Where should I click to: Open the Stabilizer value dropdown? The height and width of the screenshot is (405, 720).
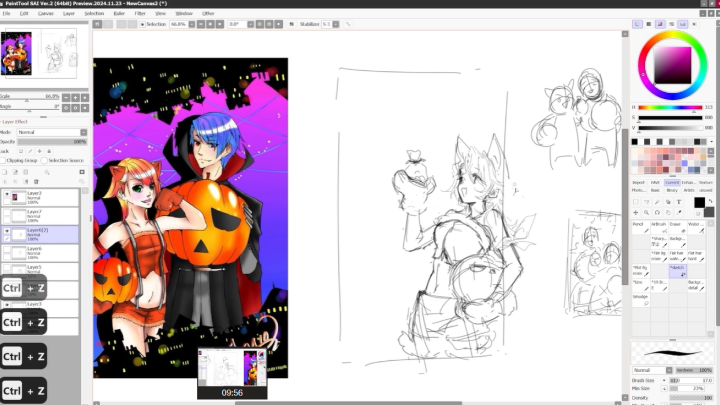[x=336, y=24]
